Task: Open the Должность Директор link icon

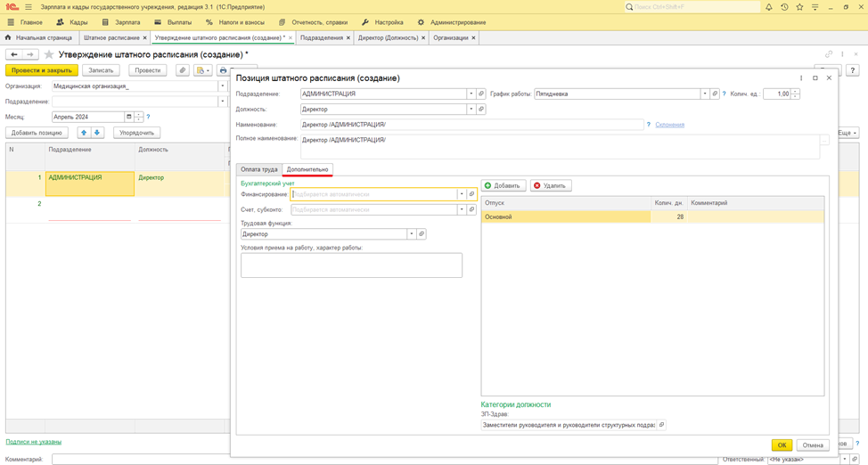Action: click(481, 109)
